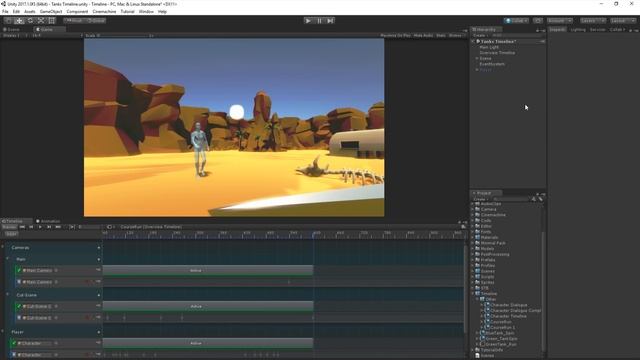Collapse the Cut-Scene track group
640x360 pixels.
[7, 294]
